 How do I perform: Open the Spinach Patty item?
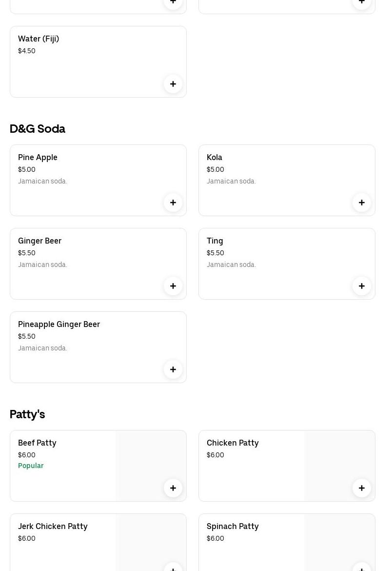pos(233,526)
